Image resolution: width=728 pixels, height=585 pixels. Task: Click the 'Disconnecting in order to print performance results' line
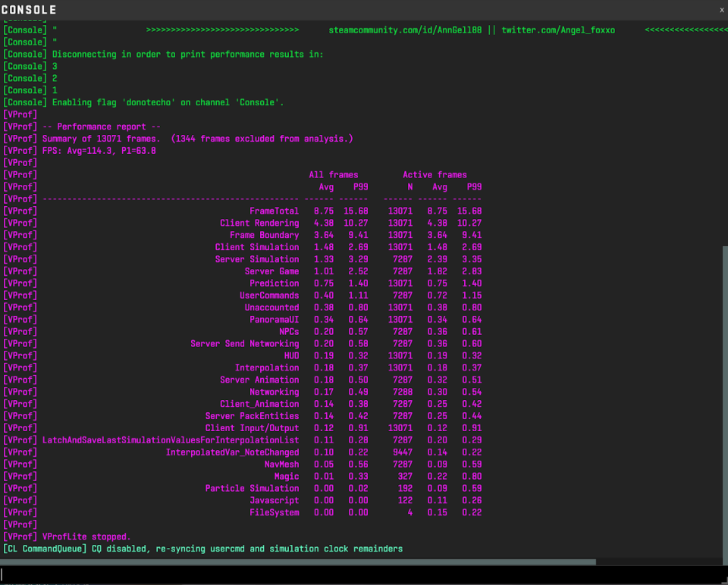(163, 55)
